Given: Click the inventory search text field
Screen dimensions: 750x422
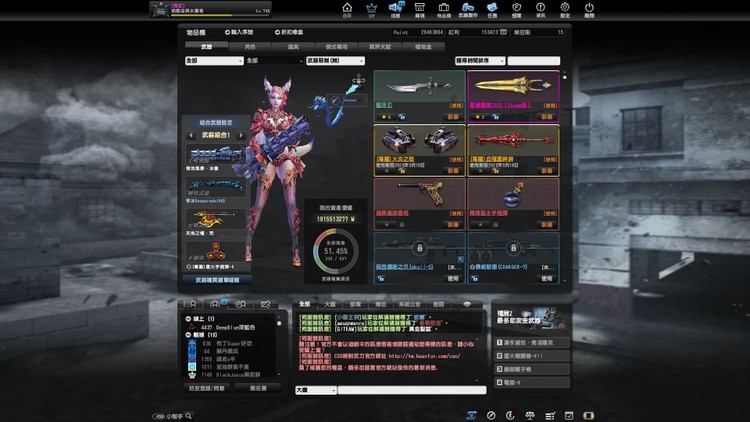Looking at the screenshot, I should coord(534,61).
